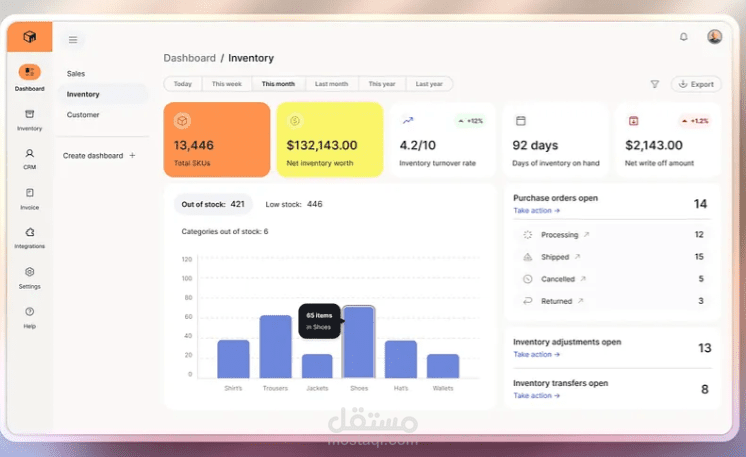
Task: Select the This month tab
Action: click(x=278, y=84)
